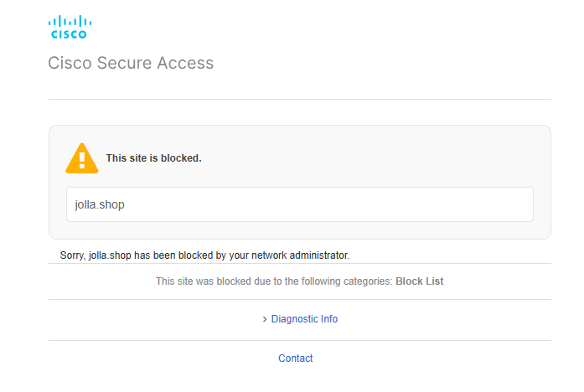
Task: Open the Diagnostic Info link
Action: (x=304, y=319)
